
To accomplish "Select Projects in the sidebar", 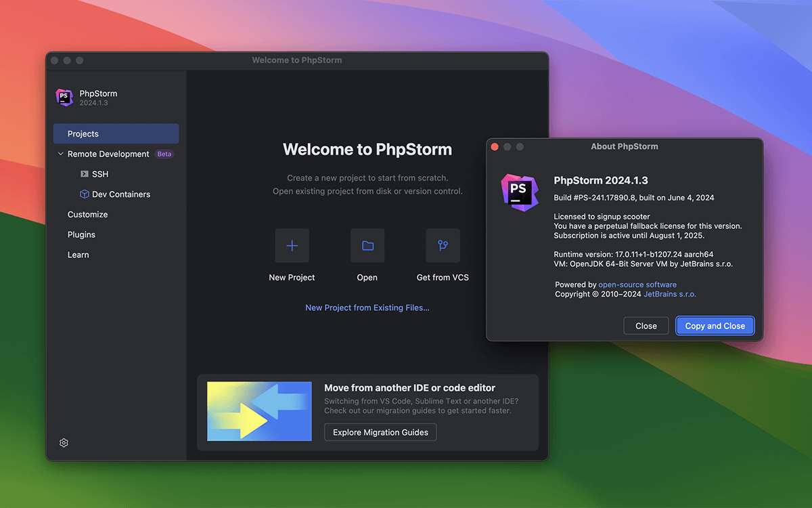I will pos(116,133).
